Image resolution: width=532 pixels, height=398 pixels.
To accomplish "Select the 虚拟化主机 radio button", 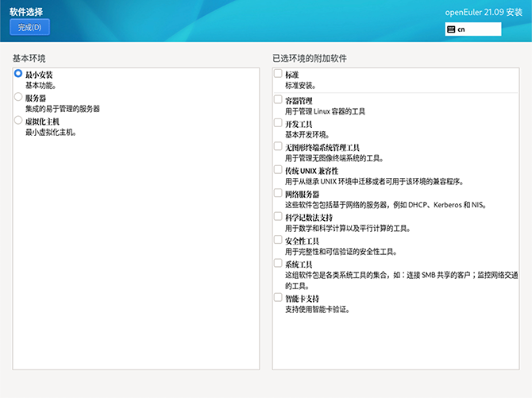I will (x=18, y=120).
